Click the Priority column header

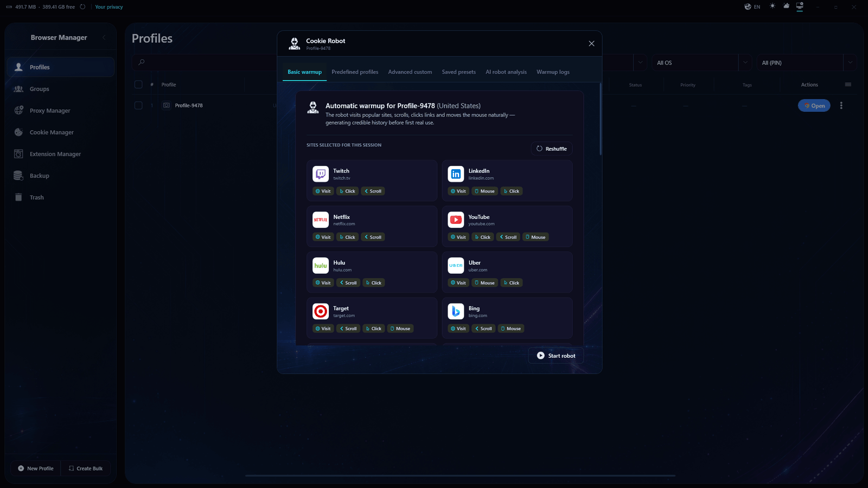click(x=688, y=85)
